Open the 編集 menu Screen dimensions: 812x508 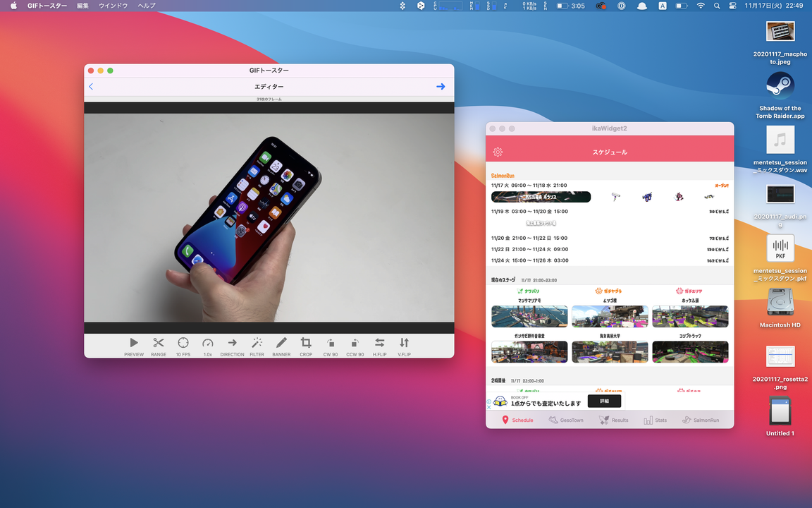[x=83, y=6]
